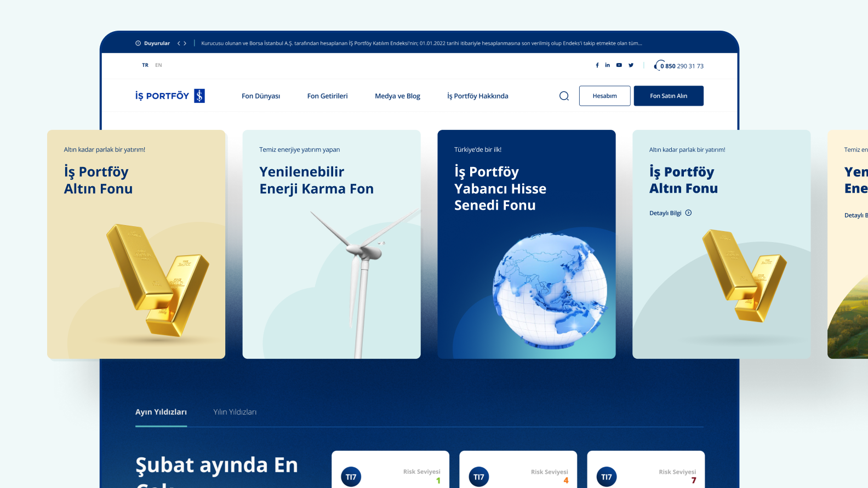Switch language to TR
The height and width of the screenshot is (488, 868).
click(x=145, y=65)
